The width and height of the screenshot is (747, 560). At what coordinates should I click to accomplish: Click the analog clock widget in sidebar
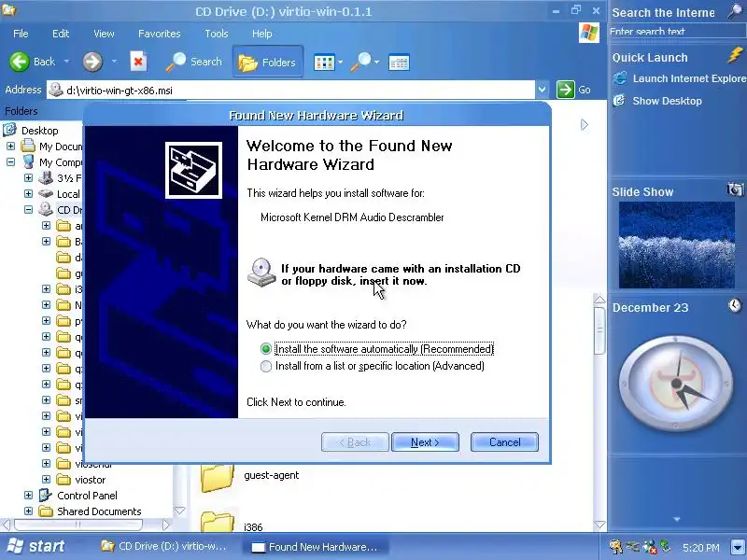[x=676, y=383]
